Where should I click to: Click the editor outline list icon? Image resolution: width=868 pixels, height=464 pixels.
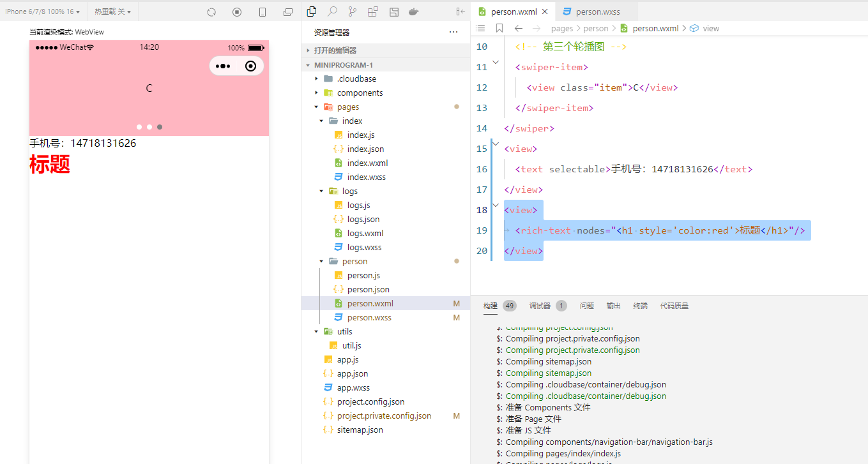pyautogui.click(x=481, y=28)
